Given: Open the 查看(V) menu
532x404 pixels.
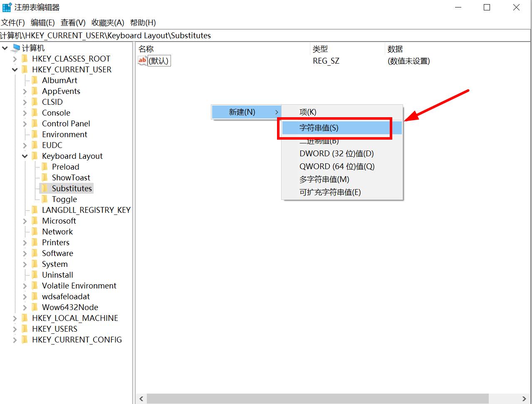Looking at the screenshot, I should pyautogui.click(x=73, y=22).
